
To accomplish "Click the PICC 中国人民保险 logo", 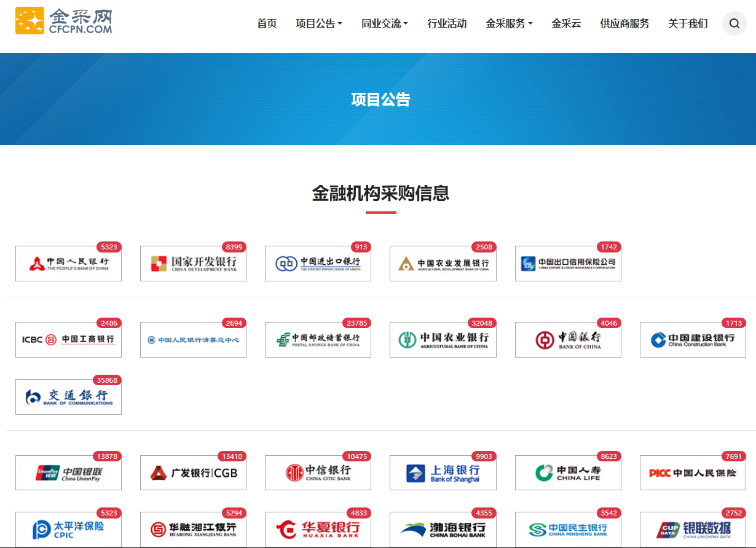I will 693,472.
